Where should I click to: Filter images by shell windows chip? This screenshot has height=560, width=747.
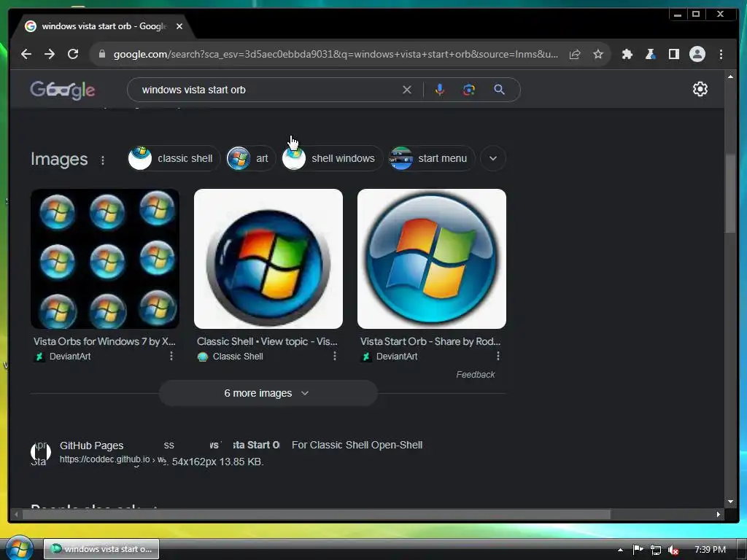[x=332, y=158]
